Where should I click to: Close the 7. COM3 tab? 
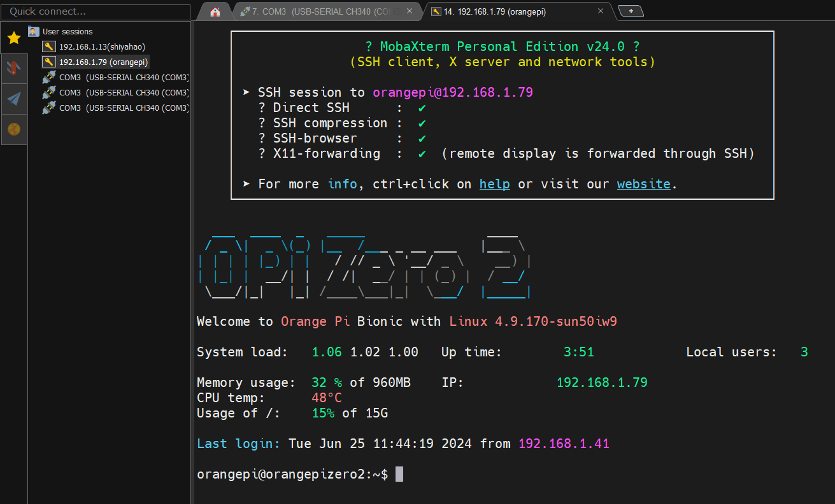(x=410, y=11)
